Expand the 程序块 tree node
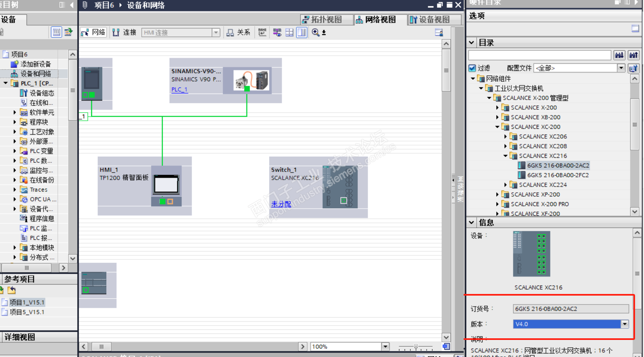 pyautogui.click(x=15, y=122)
